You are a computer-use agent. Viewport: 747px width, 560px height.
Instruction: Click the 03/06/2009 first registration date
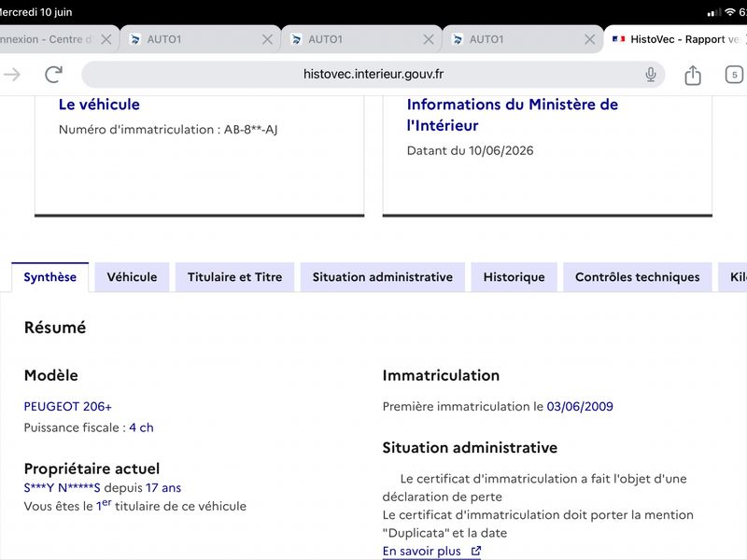[x=580, y=407]
